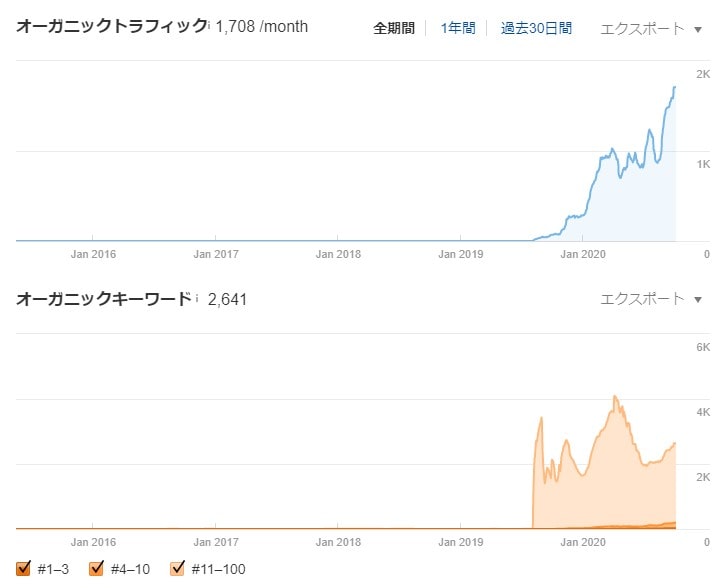Image resolution: width=728 pixels, height=588 pixels.
Task: Click the 1,708 /month traffic value
Action: coord(262,27)
